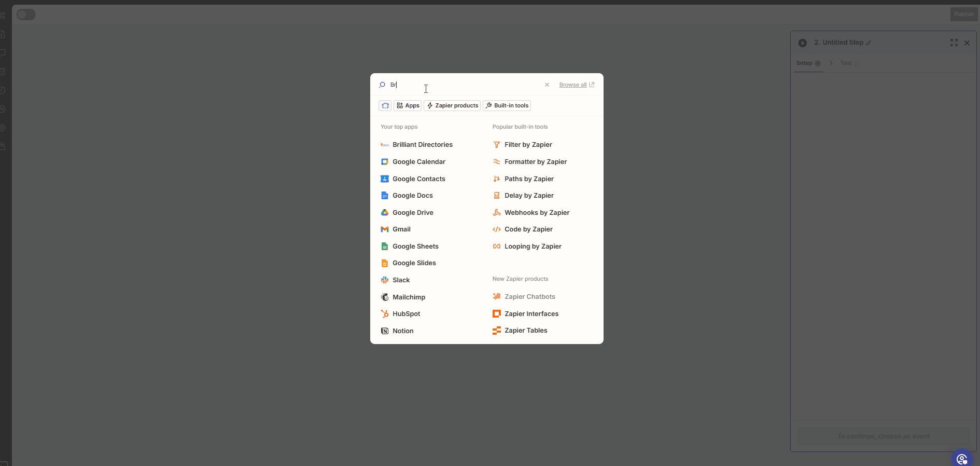Choose Formatter by Zapier label
Screen dimensions: 980x466
tap(536, 162)
